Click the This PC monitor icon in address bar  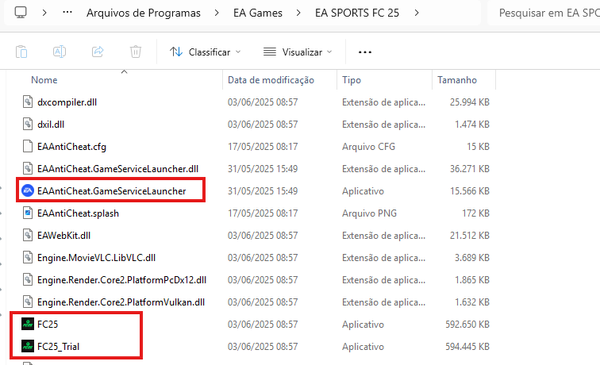pos(21,13)
